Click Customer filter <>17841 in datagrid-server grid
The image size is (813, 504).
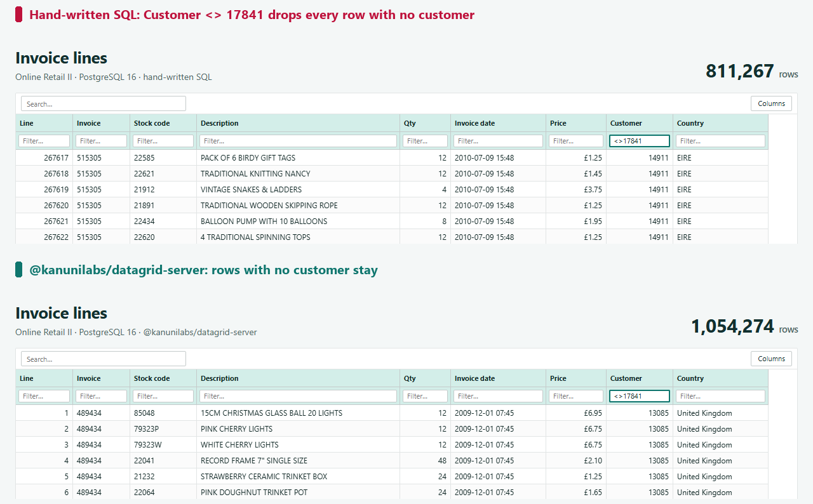pos(640,396)
